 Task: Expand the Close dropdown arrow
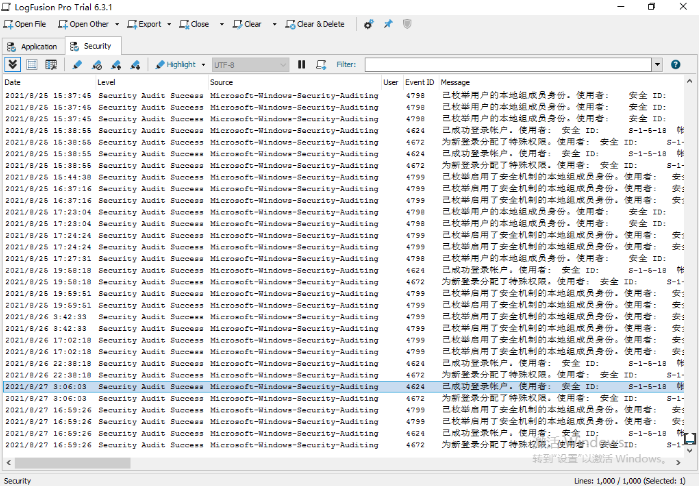[x=222, y=24]
